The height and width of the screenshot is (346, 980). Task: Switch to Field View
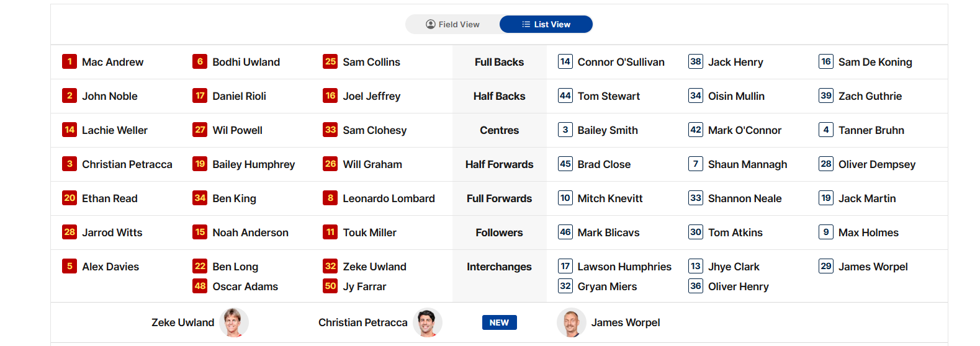tap(452, 24)
